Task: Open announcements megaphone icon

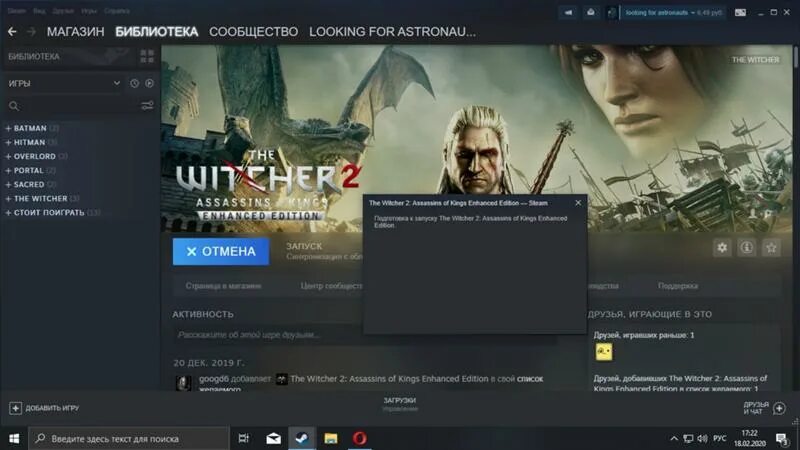Action: point(568,13)
